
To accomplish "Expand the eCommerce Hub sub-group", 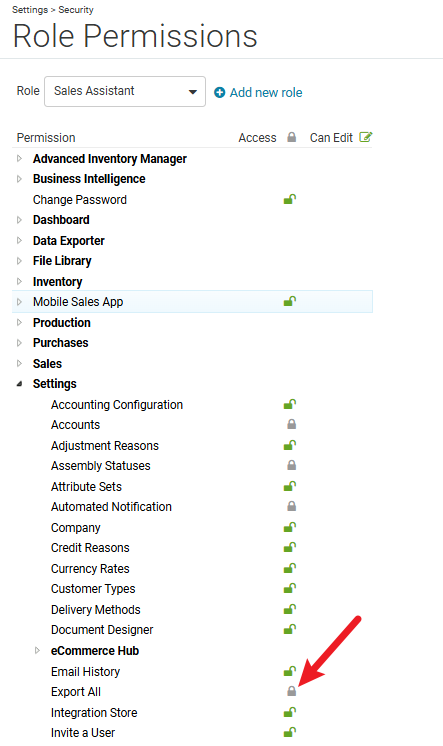I will [38, 650].
